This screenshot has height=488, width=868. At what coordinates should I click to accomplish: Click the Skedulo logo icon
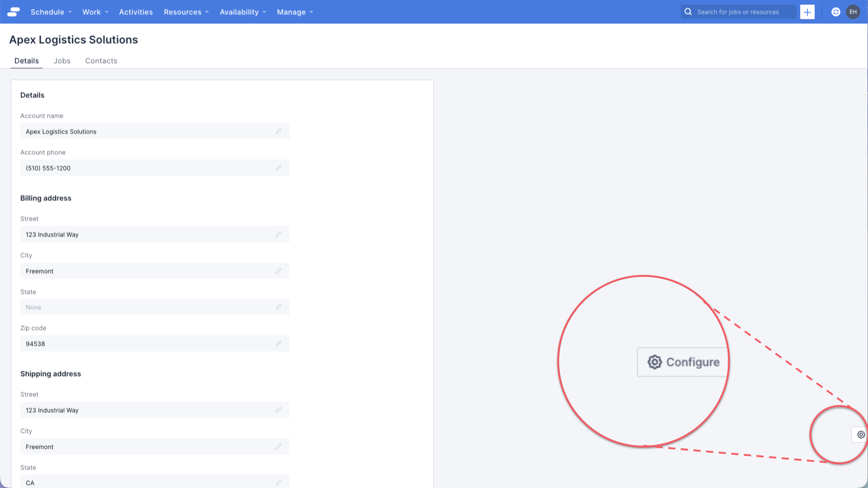(x=13, y=12)
